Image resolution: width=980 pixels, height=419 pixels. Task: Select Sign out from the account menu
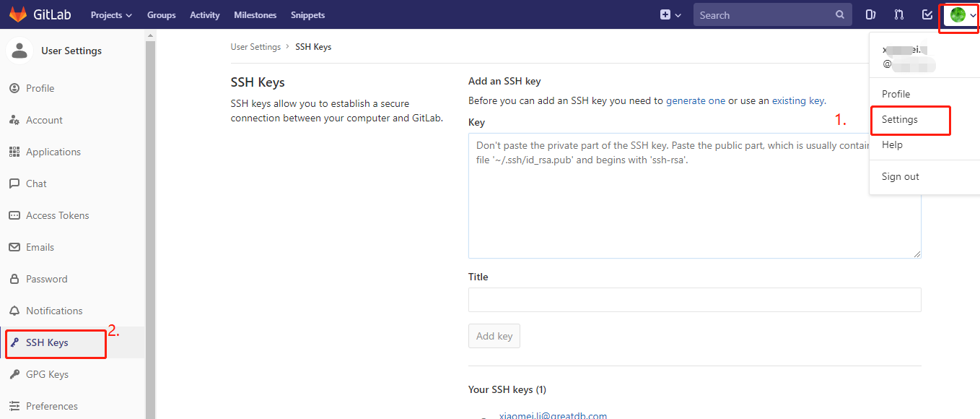point(899,176)
